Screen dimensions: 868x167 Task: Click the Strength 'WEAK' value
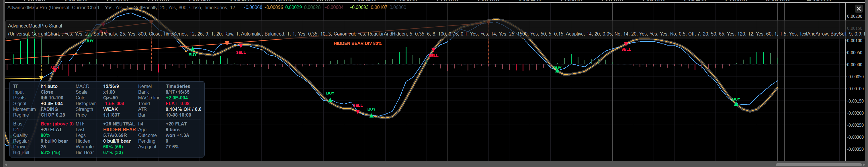pos(111,109)
